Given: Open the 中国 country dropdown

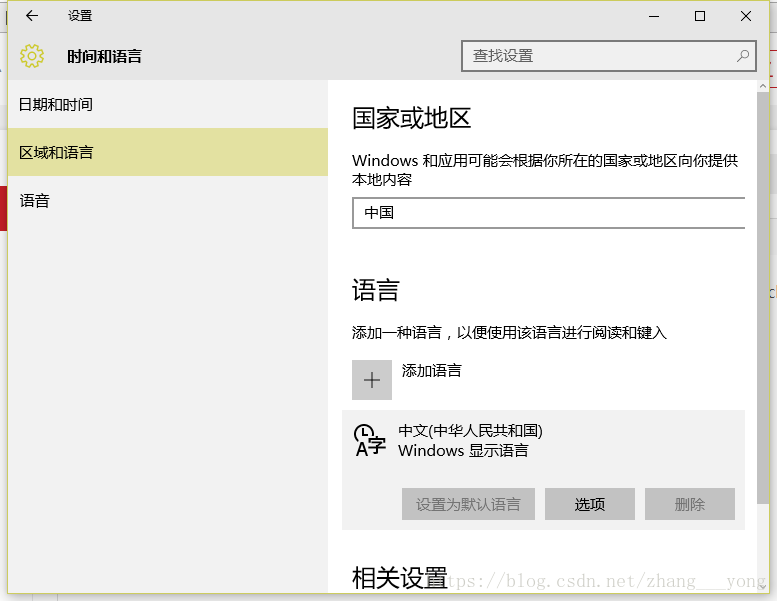Looking at the screenshot, I should click(549, 213).
